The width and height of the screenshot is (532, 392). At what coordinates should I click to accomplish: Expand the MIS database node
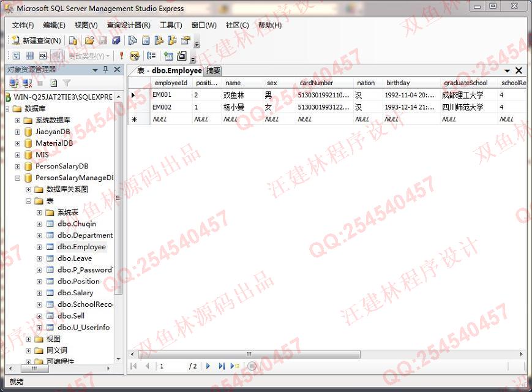point(18,155)
